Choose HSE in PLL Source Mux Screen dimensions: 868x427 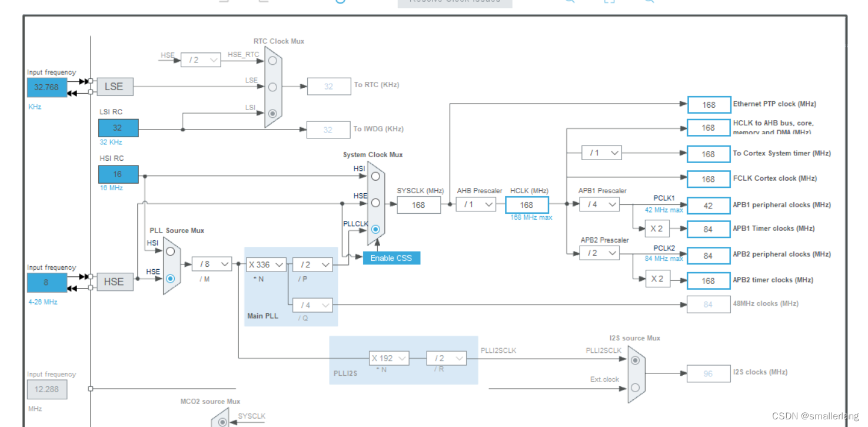171,279
